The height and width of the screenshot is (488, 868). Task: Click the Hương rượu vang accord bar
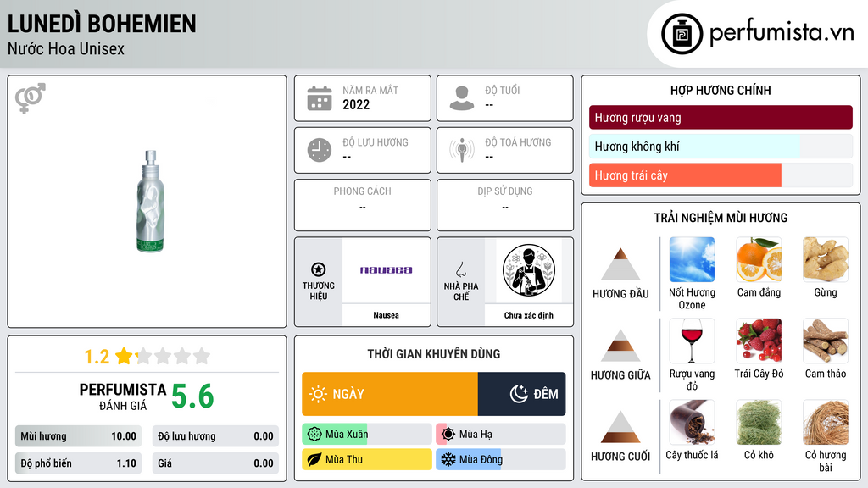pos(721,117)
